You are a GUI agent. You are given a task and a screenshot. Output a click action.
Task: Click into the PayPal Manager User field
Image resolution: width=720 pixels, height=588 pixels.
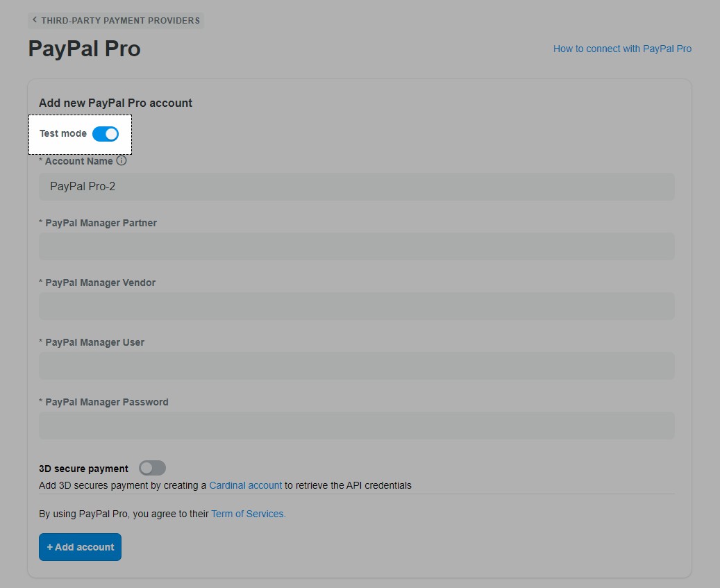tap(356, 366)
